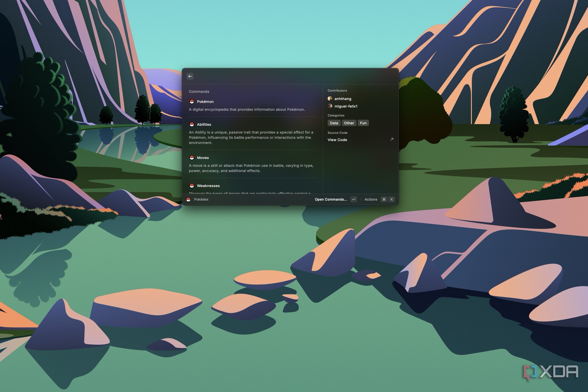Open the Weaknesses command

click(x=208, y=186)
